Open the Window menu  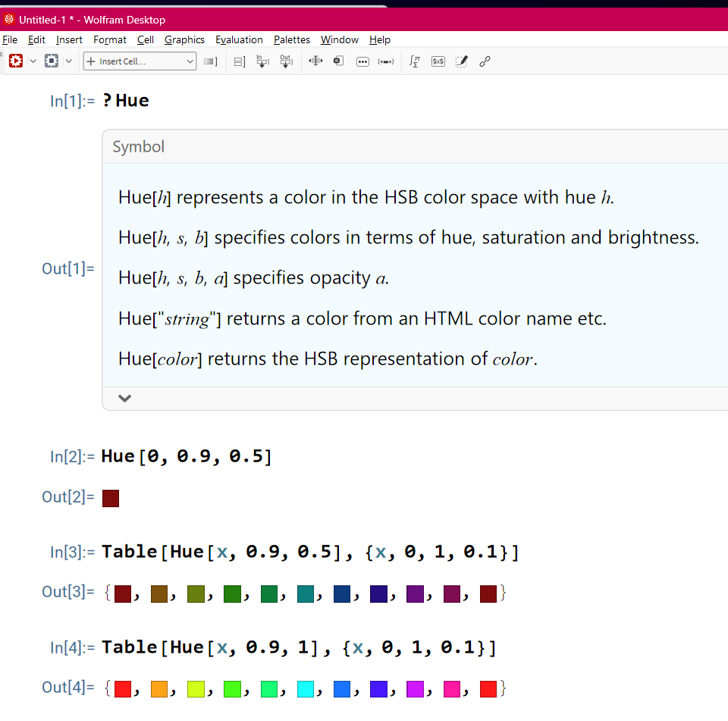coord(340,40)
